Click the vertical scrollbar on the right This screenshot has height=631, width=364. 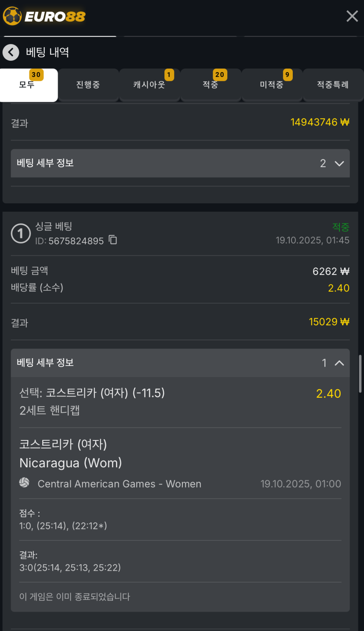pos(360,374)
